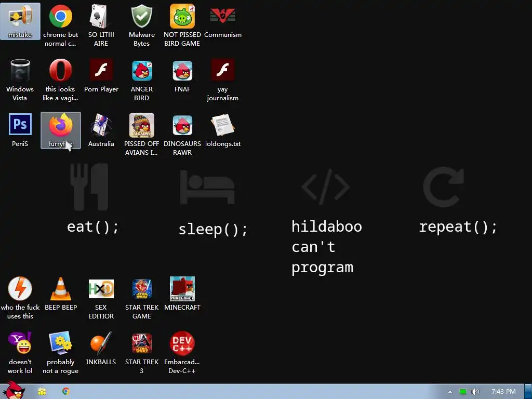
Task: Click the pinned folder icon in the taskbar
Action: pyautogui.click(x=42, y=392)
